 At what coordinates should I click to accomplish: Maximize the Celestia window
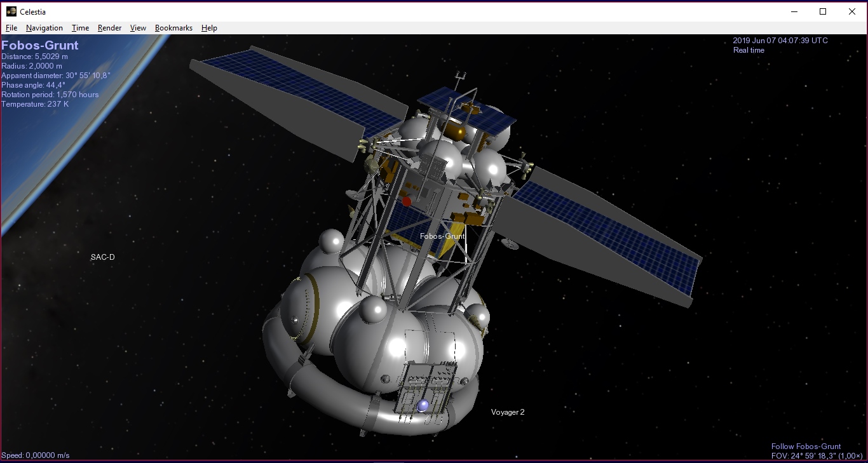823,11
